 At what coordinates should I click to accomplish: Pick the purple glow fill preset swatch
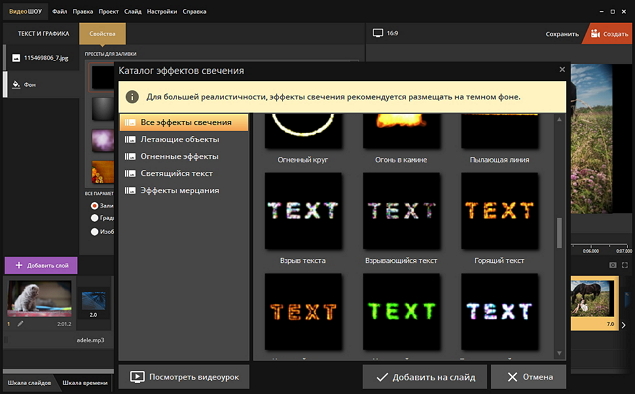(103, 141)
